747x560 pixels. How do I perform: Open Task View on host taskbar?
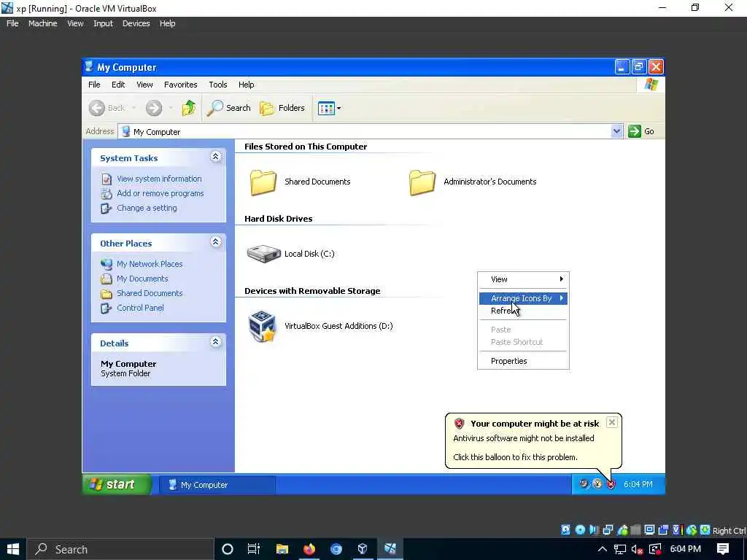[x=253, y=549]
